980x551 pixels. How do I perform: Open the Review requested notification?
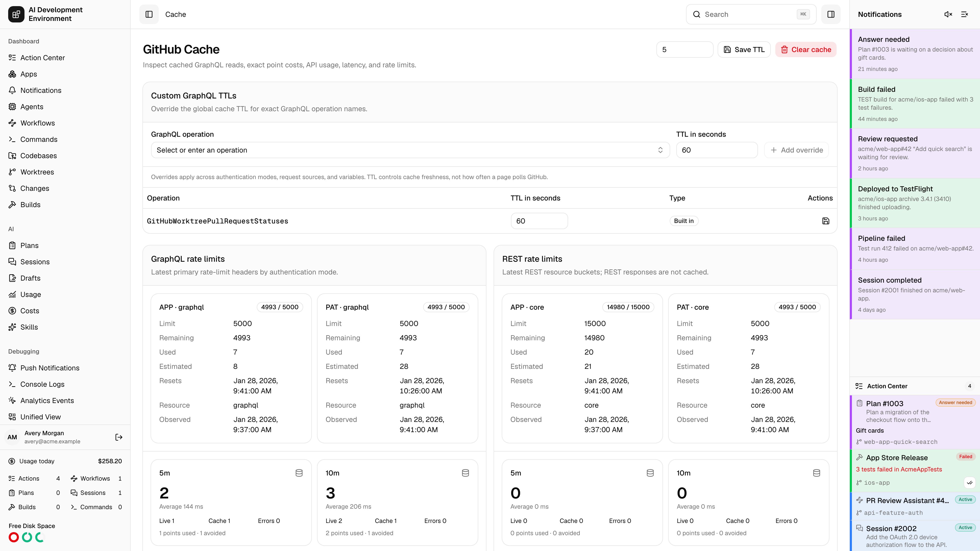pyautogui.click(x=915, y=154)
